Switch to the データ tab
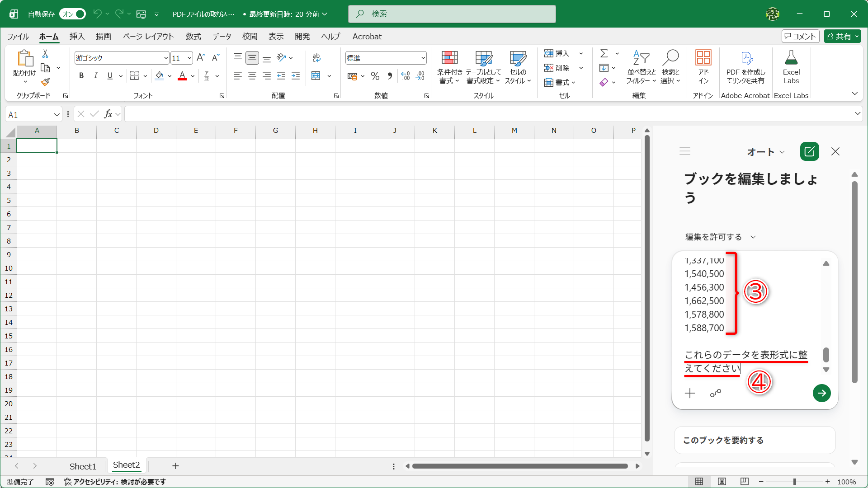The width and height of the screenshot is (868, 488). [x=222, y=36]
